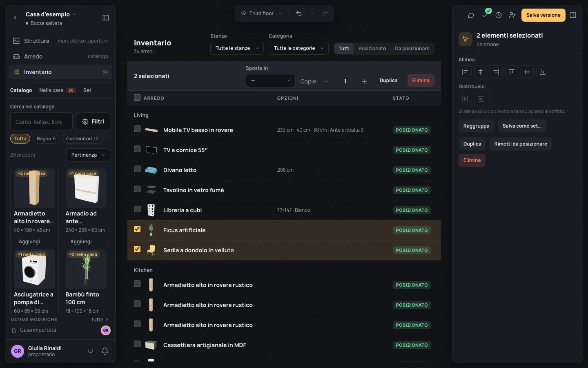Click Salva come set… button
This screenshot has width=588, height=368.
tap(522, 126)
